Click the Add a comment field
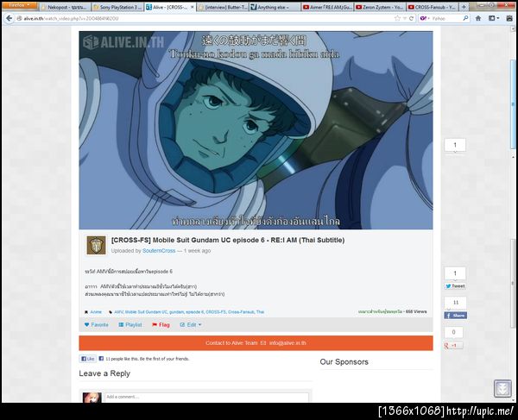 206,397
